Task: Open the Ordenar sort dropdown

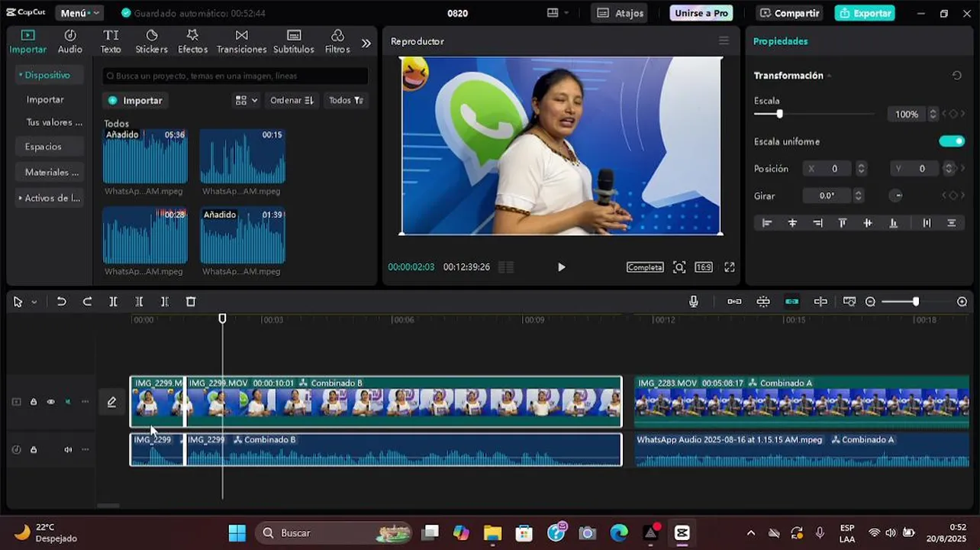Action: 292,100
